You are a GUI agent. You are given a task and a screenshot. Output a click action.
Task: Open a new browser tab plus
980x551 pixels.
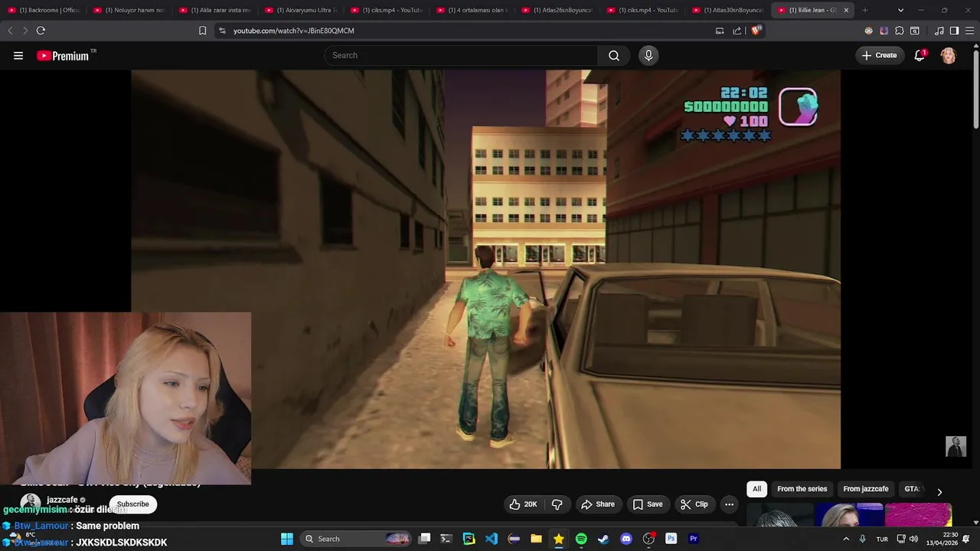tap(865, 10)
